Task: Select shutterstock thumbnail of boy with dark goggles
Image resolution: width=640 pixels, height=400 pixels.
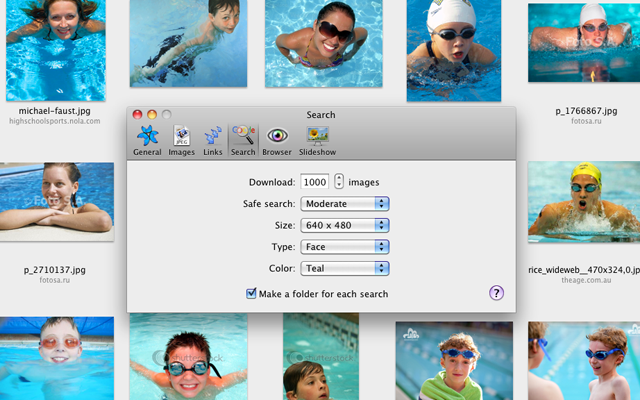Action: [x=188, y=357]
